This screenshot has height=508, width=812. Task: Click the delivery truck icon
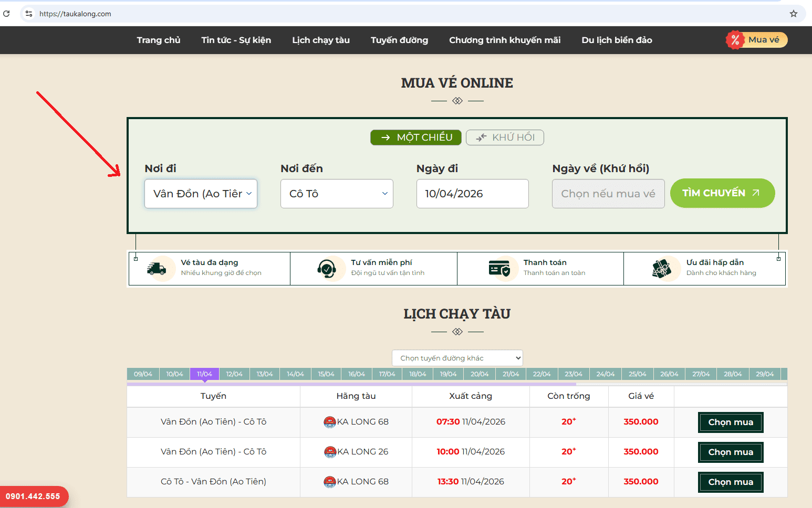click(x=157, y=269)
